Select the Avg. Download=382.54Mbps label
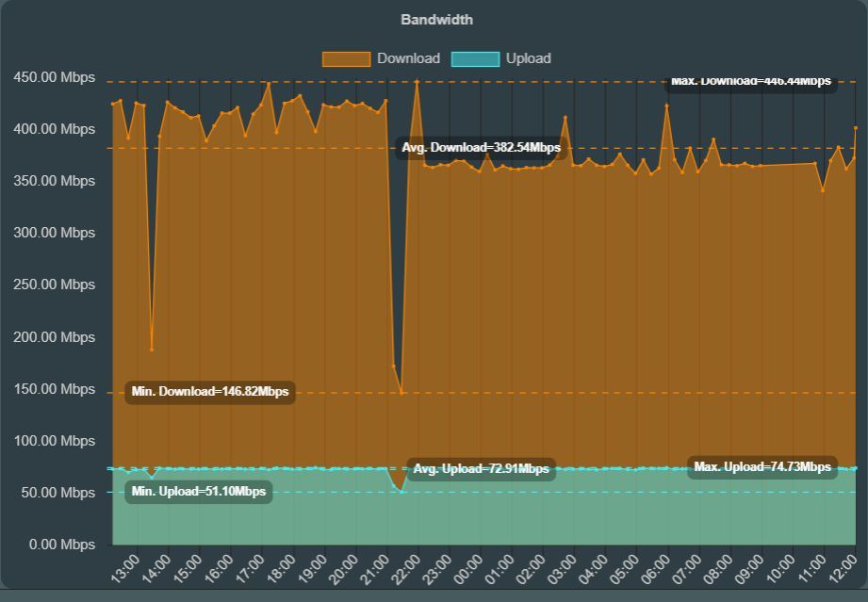868x602 pixels. tap(481, 148)
